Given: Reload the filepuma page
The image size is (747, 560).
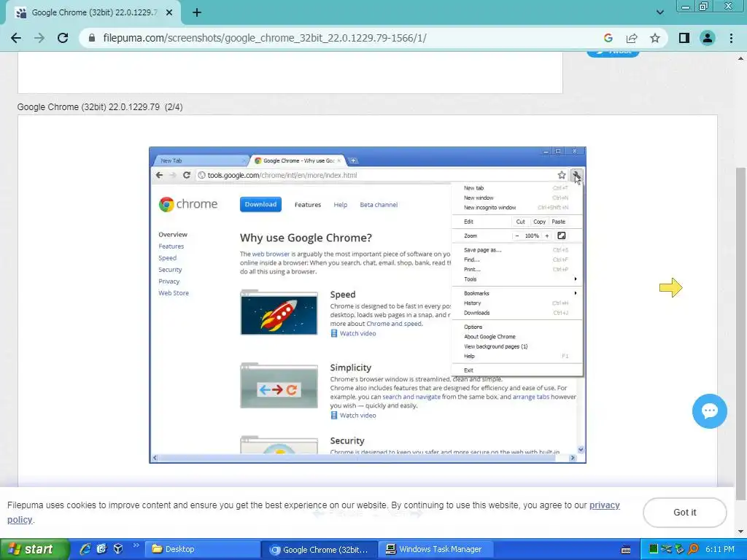Looking at the screenshot, I should coord(63,38).
